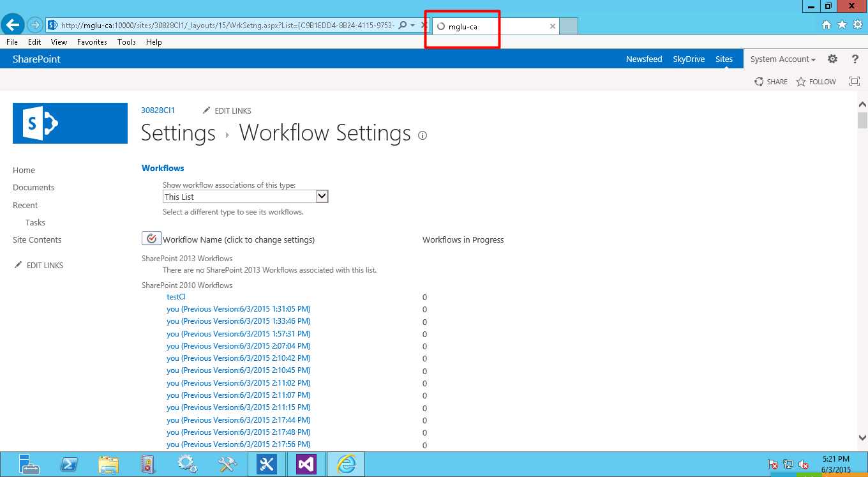Open the address bar dropdown arrow
868x477 pixels.
pos(413,26)
